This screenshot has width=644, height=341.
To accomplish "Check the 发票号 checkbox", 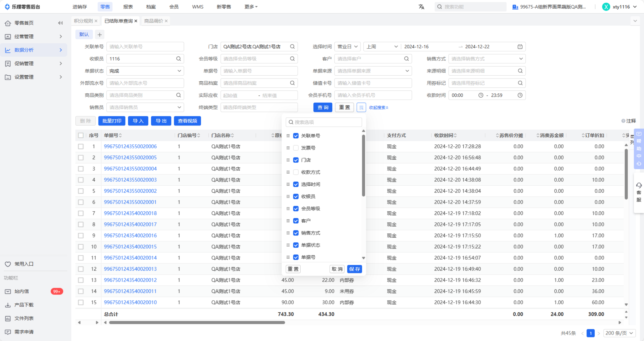I will [x=296, y=148].
